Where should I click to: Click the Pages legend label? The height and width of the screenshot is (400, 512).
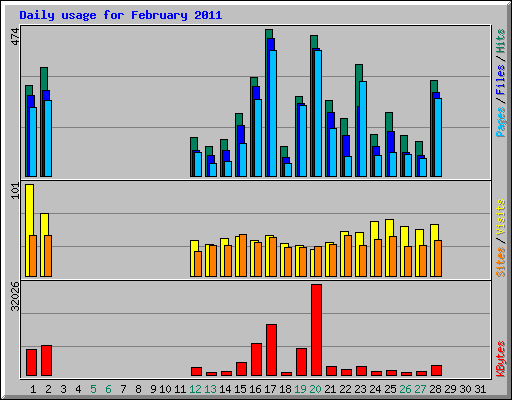point(500,122)
